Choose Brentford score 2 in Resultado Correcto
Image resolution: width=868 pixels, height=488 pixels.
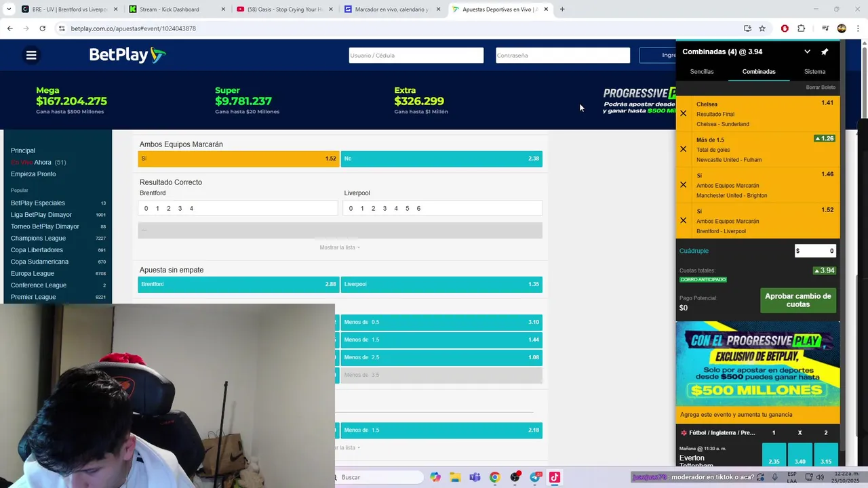168,209
